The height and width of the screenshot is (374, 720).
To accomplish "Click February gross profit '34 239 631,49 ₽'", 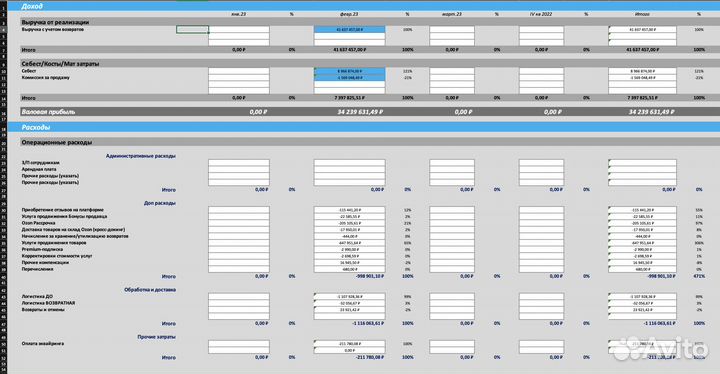I will pos(360,112).
